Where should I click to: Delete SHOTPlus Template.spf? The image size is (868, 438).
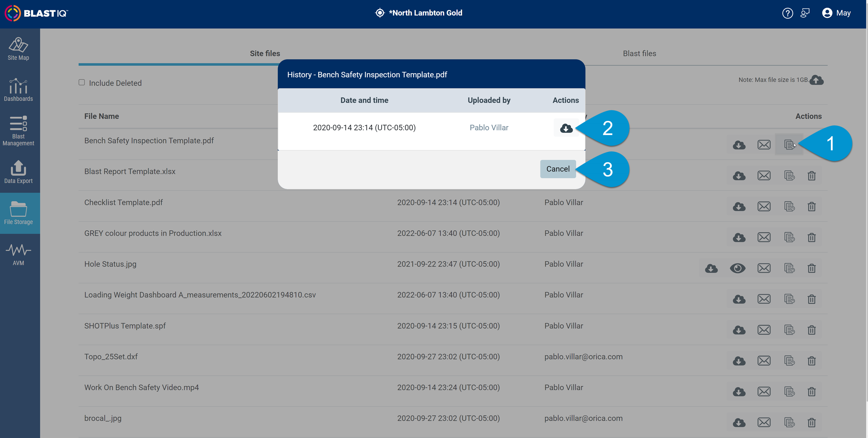pos(811,330)
